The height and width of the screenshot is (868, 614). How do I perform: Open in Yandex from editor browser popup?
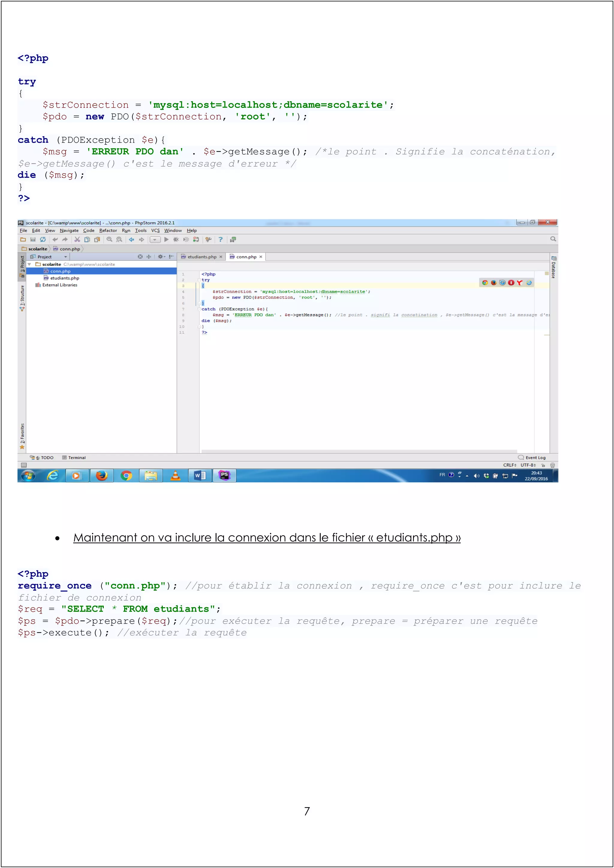click(x=520, y=282)
